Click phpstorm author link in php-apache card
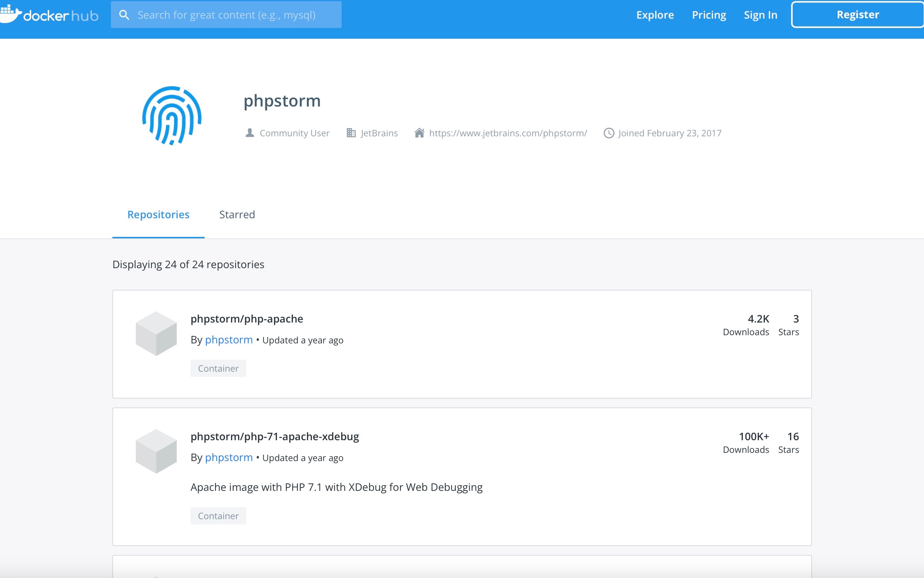This screenshot has height=578, width=924. pos(228,340)
